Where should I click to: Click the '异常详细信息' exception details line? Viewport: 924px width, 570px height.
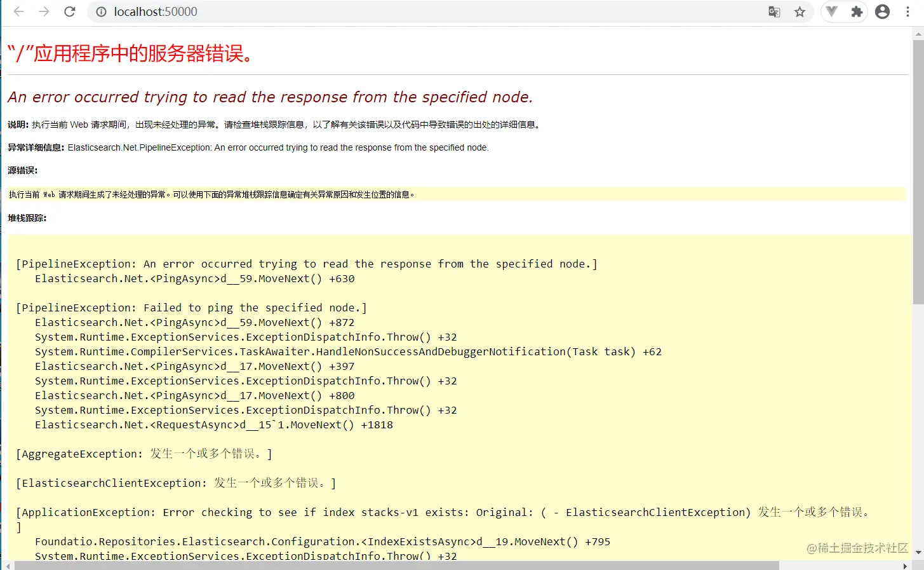pyautogui.click(x=248, y=147)
